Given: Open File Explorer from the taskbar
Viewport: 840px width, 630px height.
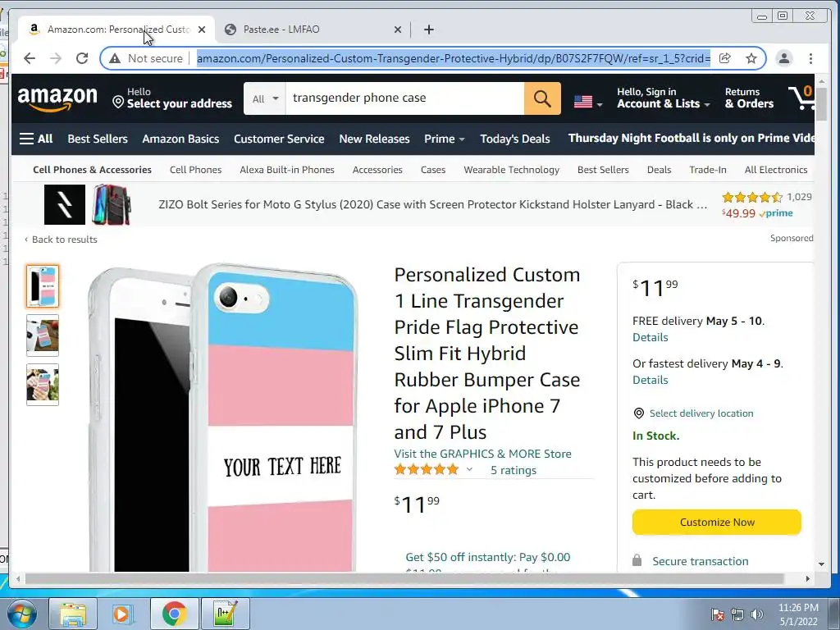Looking at the screenshot, I should click(x=73, y=614).
